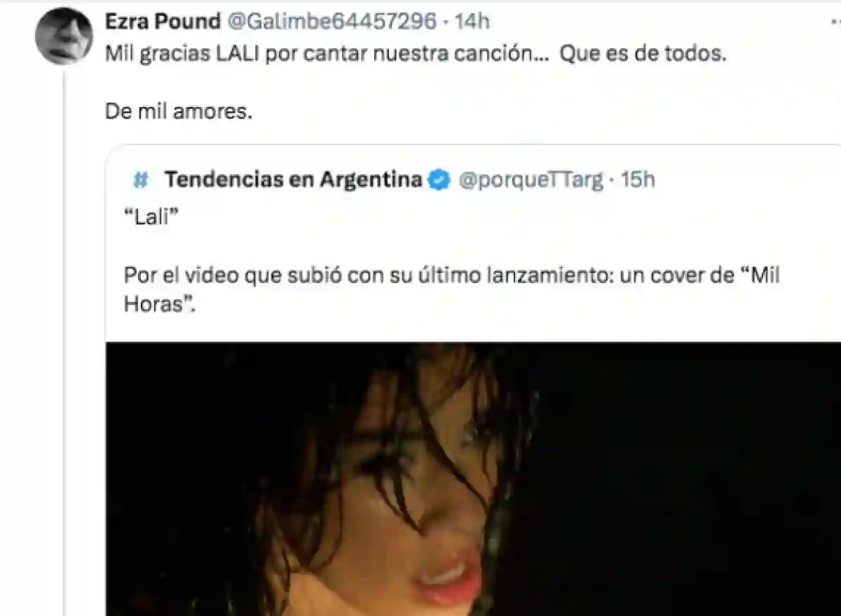Open the @Galimbe64457296 handle link
This screenshot has height=616, width=841.
(331, 22)
